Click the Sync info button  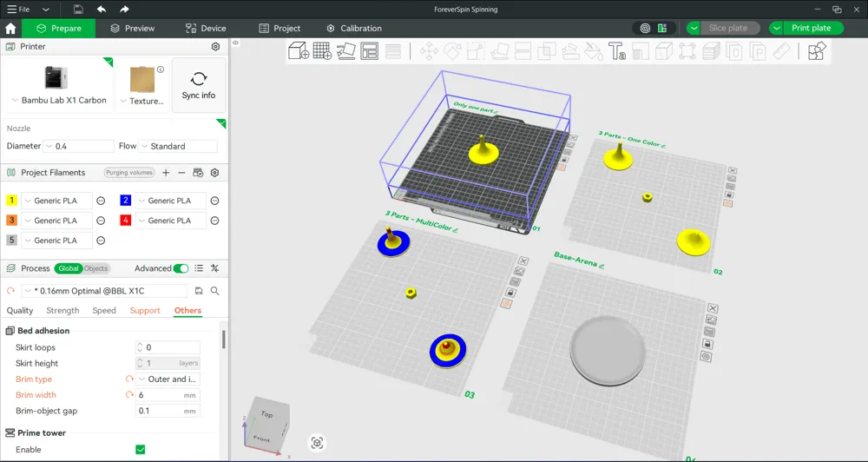pyautogui.click(x=199, y=85)
